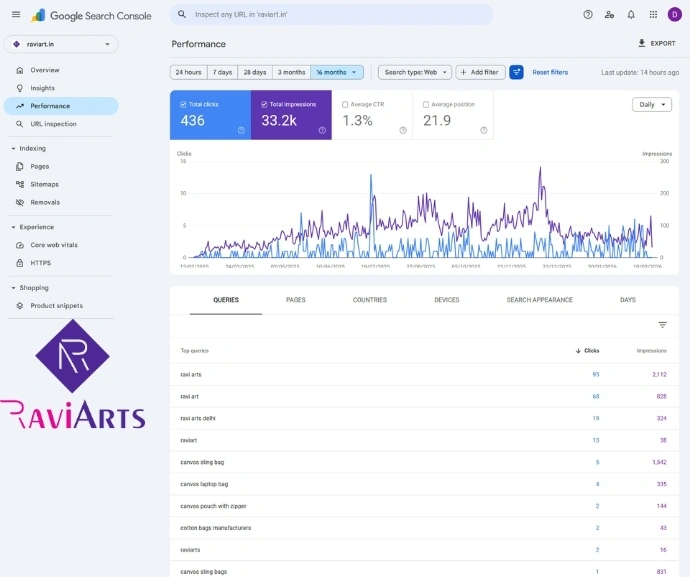
Task: Open the hamburger main menu
Action: (15, 14)
